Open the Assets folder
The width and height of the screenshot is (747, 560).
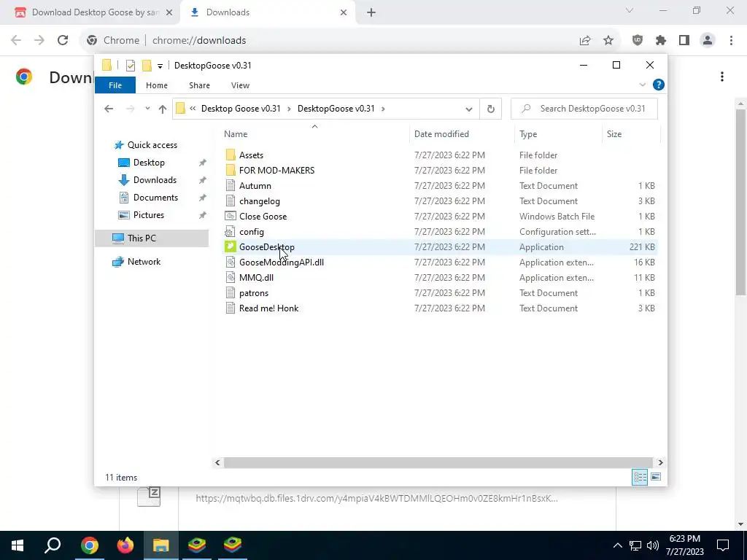coord(251,155)
